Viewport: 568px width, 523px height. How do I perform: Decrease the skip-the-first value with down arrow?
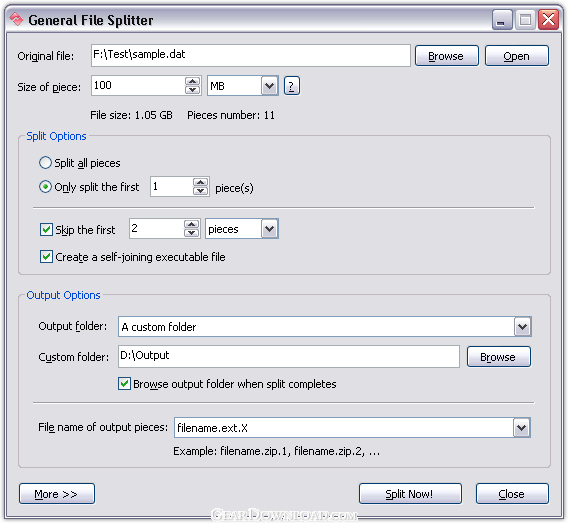point(192,233)
